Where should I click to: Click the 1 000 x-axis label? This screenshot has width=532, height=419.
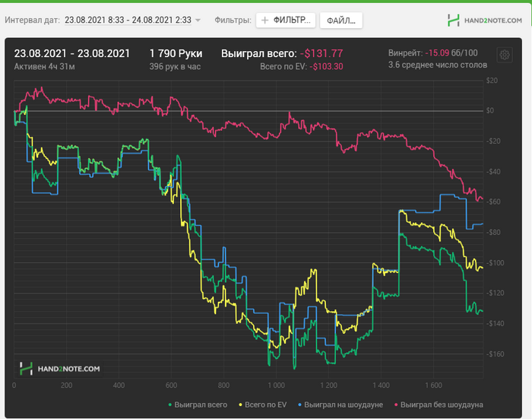click(276, 386)
